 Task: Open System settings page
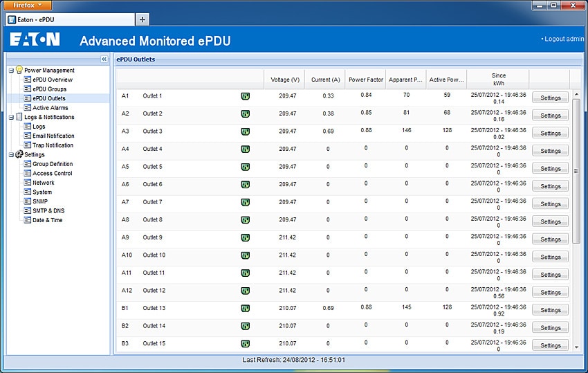42,192
